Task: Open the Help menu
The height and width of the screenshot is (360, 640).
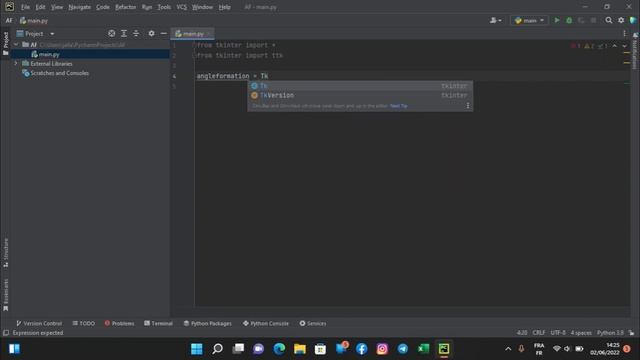Action: [224, 7]
